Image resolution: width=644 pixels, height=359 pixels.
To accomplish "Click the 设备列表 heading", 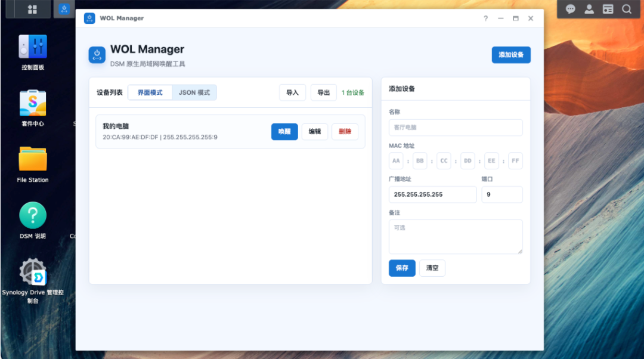I will (x=110, y=92).
